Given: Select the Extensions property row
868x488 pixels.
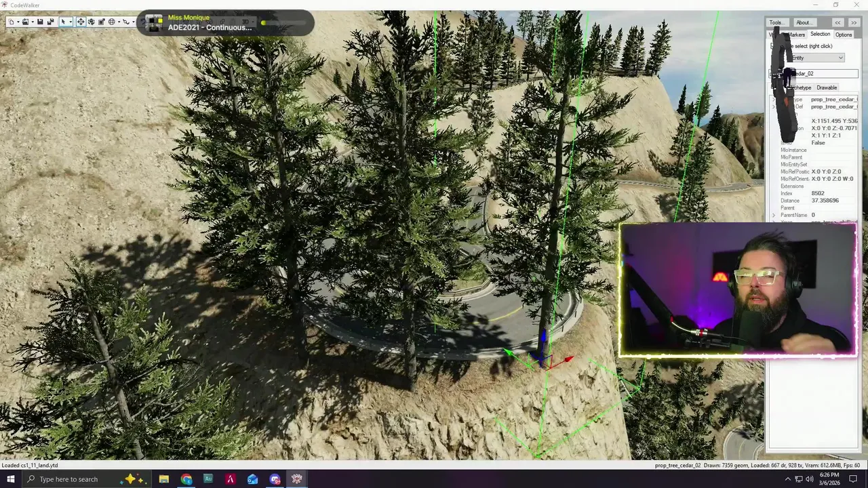Looking at the screenshot, I should pos(814,186).
